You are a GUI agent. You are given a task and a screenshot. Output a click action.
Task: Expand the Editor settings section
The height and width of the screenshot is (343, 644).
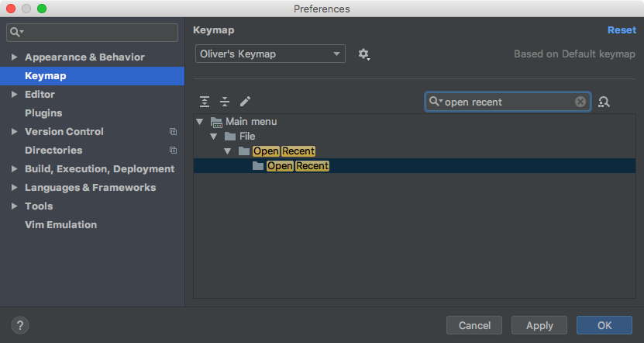click(x=14, y=95)
